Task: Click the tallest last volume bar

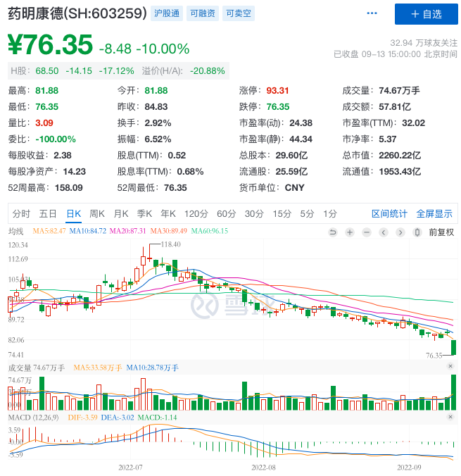Action: tap(454, 392)
